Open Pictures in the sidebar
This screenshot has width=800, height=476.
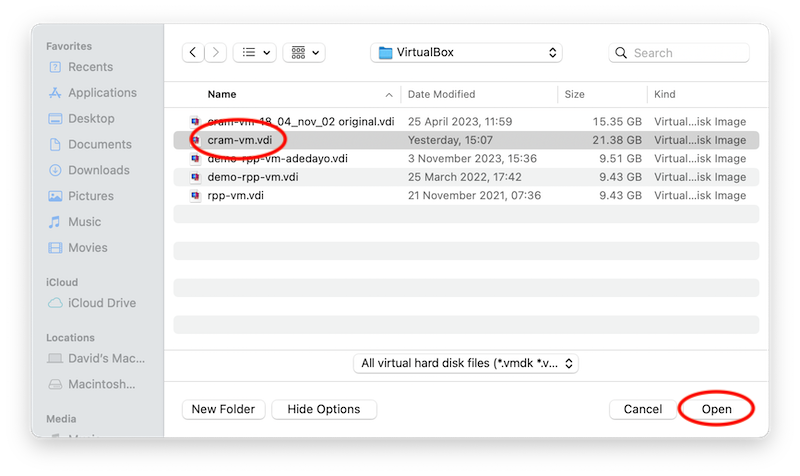pyautogui.click(x=91, y=196)
